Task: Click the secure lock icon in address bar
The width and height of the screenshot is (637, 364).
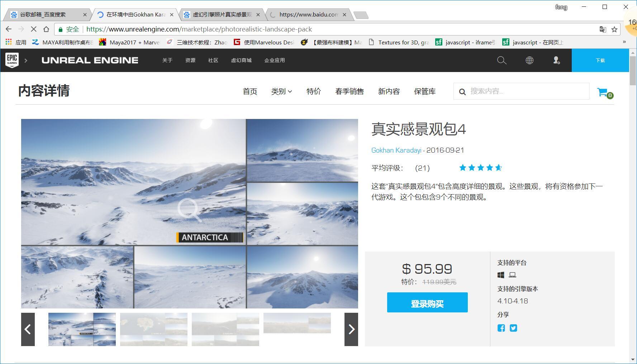Action: [x=61, y=29]
